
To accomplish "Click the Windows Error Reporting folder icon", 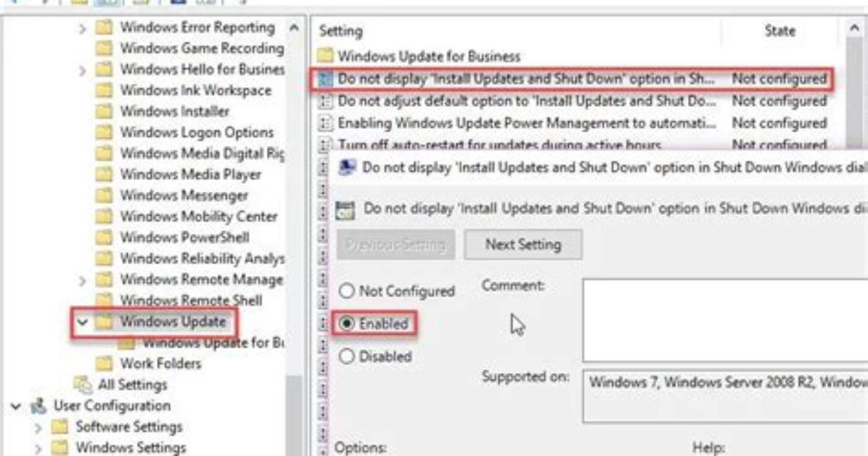I will click(104, 27).
